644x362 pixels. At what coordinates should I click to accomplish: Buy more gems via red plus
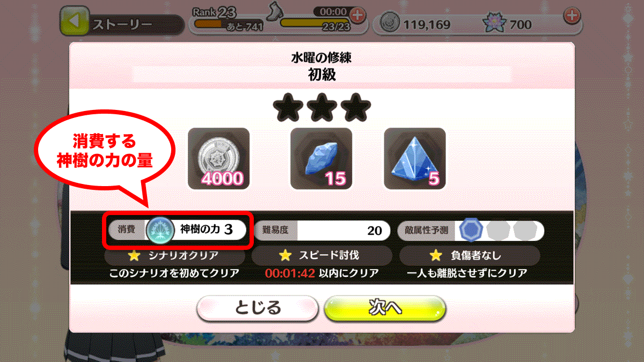(572, 16)
